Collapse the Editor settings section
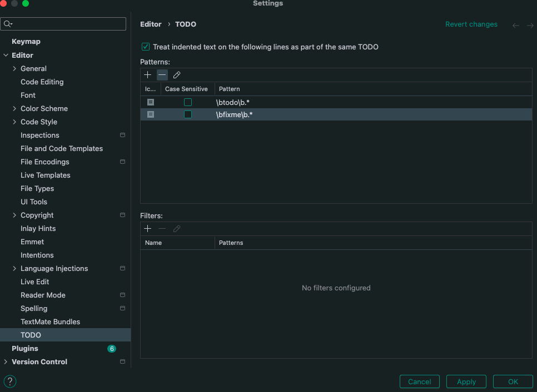The width and height of the screenshot is (537, 392). tap(6, 55)
